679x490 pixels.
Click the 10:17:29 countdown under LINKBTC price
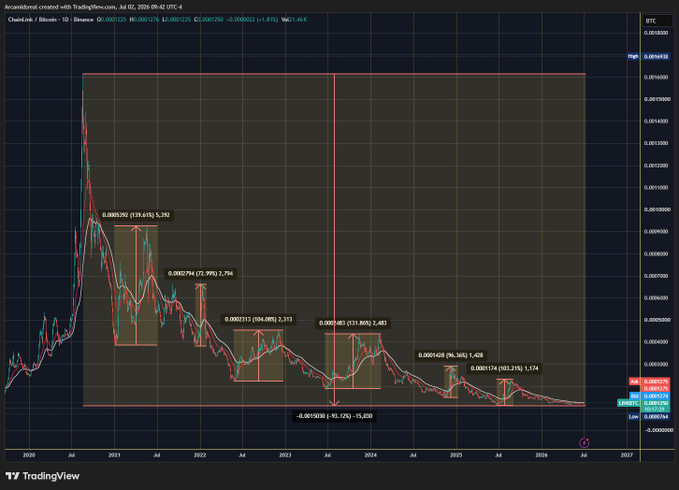654,409
